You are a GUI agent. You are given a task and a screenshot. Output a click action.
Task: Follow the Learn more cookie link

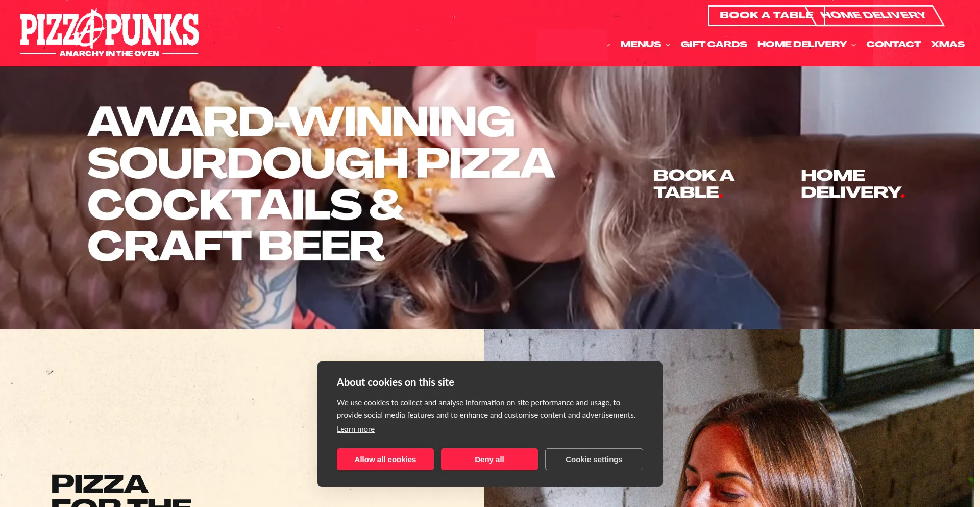356,429
